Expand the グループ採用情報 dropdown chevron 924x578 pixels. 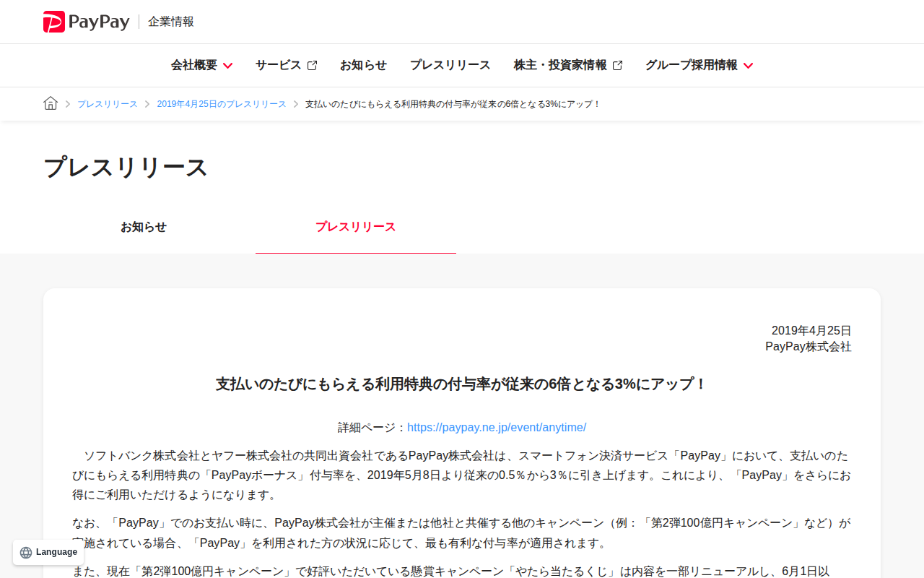tap(749, 66)
